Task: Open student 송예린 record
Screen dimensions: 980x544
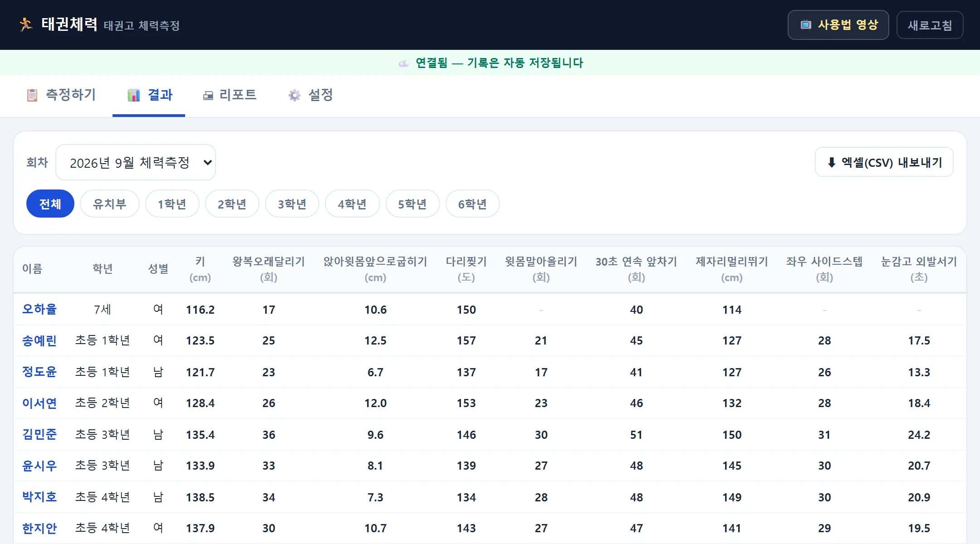Action: tap(39, 340)
